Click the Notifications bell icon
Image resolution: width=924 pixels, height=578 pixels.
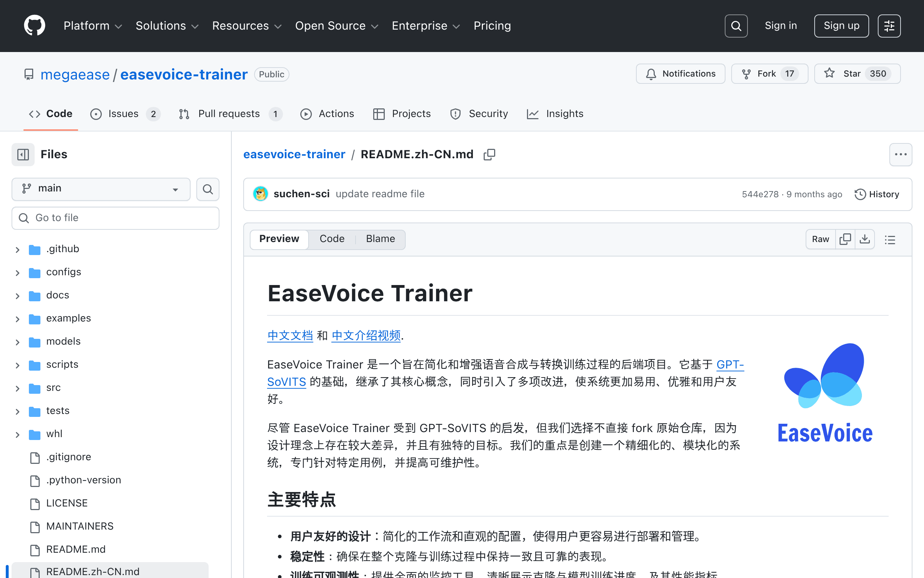[651, 74]
